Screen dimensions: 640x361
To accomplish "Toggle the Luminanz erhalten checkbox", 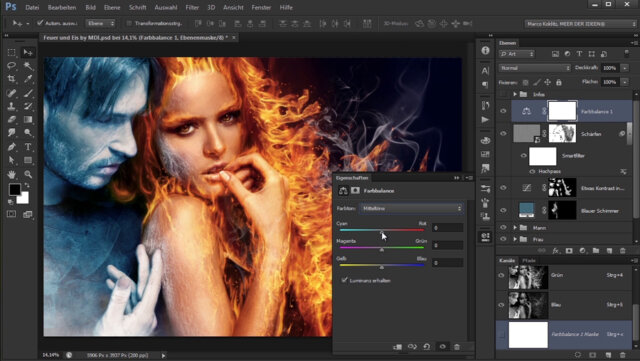I will click(x=344, y=280).
